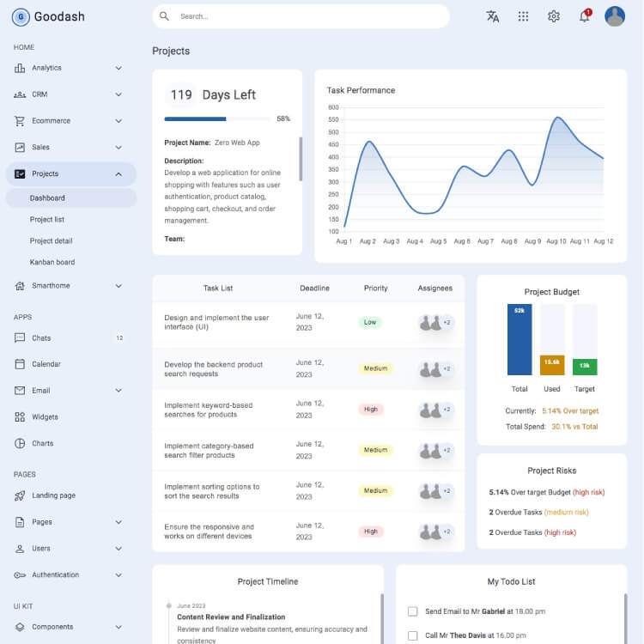The height and width of the screenshot is (644, 644).
Task: Click the Charts pie icon
Action: (20, 444)
